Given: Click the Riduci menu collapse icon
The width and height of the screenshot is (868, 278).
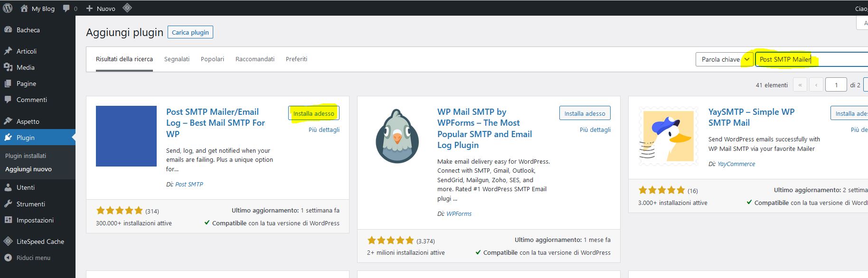Looking at the screenshot, I should point(8,258).
